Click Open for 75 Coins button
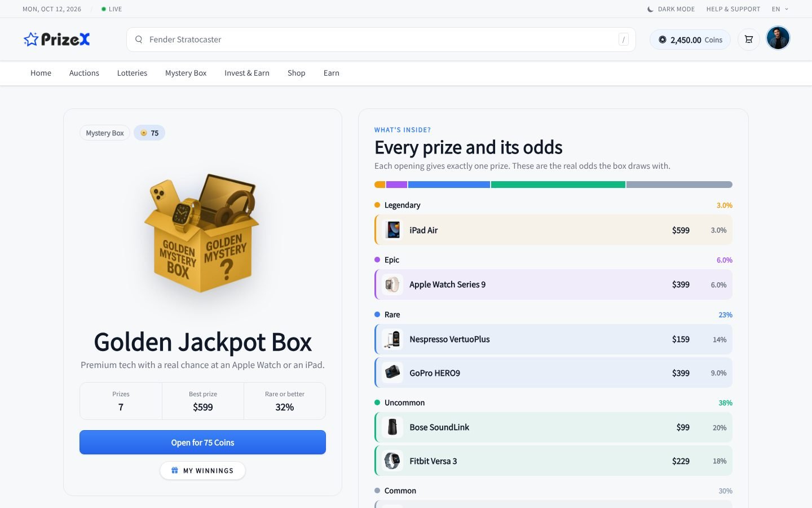The width and height of the screenshot is (812, 508). pos(202,443)
